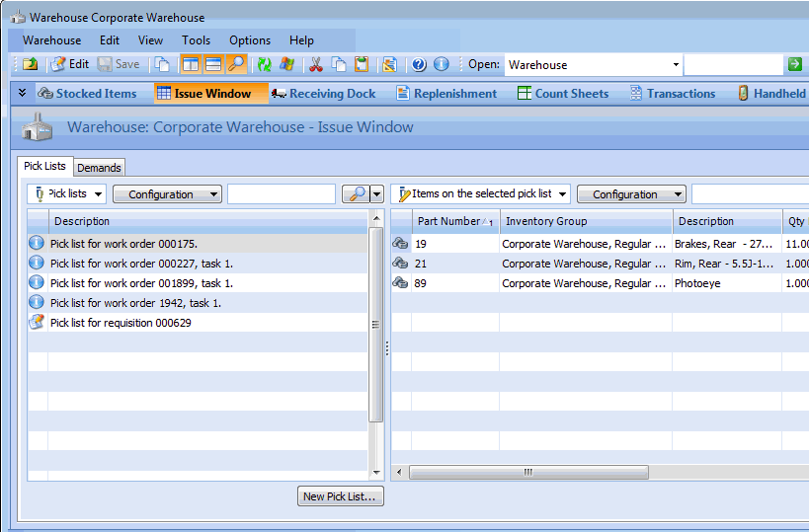The image size is (809, 532).
Task: Open the Receiving Dock view
Action: tap(323, 94)
